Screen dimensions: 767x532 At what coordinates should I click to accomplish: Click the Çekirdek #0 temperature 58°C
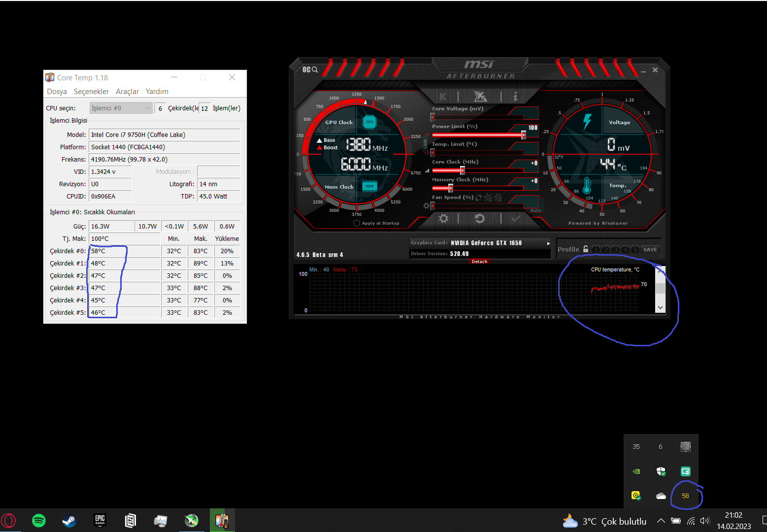(125, 251)
